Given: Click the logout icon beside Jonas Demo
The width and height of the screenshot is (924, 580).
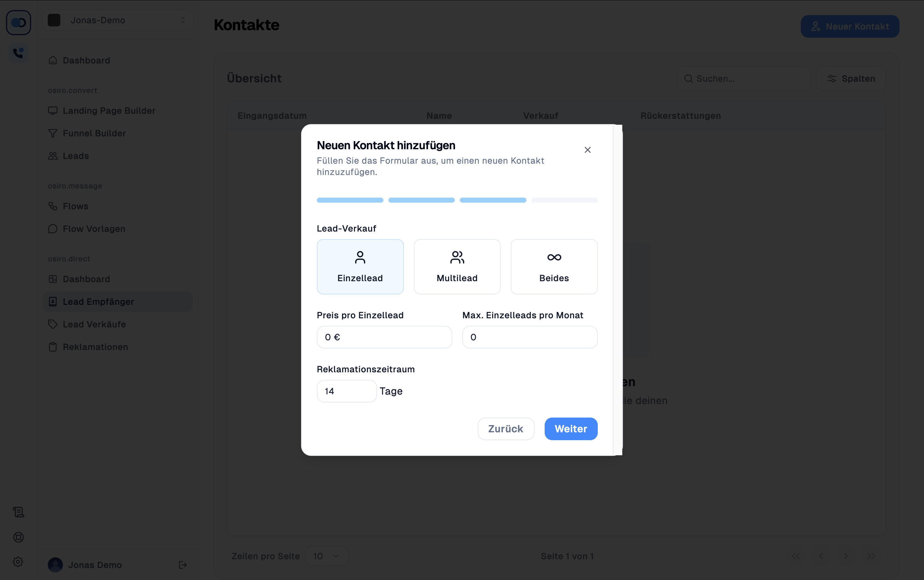Looking at the screenshot, I should 183,565.
